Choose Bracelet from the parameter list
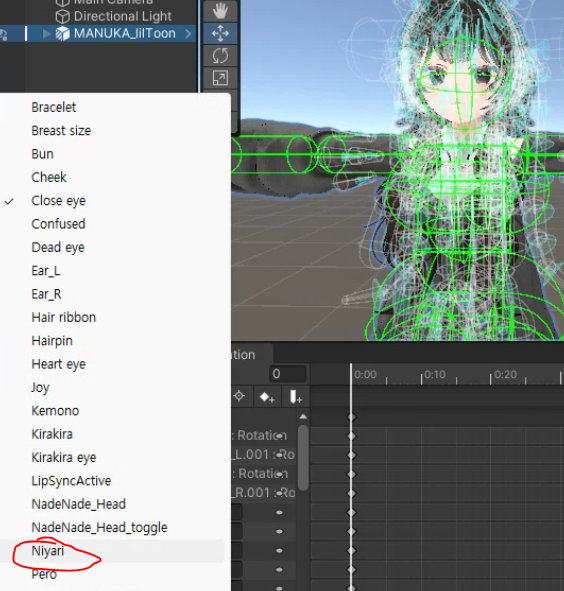This screenshot has width=564, height=591. pyautogui.click(x=54, y=107)
